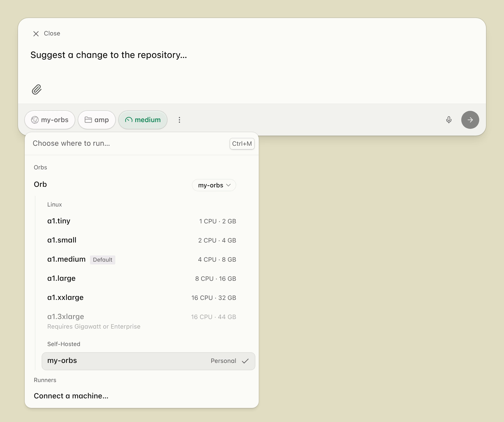Click the X icon next to Close

pos(36,34)
